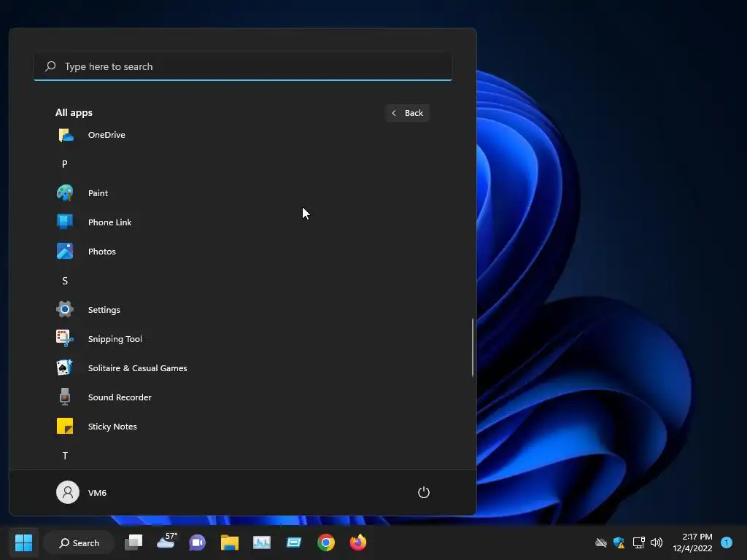Viewport: 747px width, 560px height.
Task: Open File Explorer from the taskbar
Action: click(x=230, y=542)
